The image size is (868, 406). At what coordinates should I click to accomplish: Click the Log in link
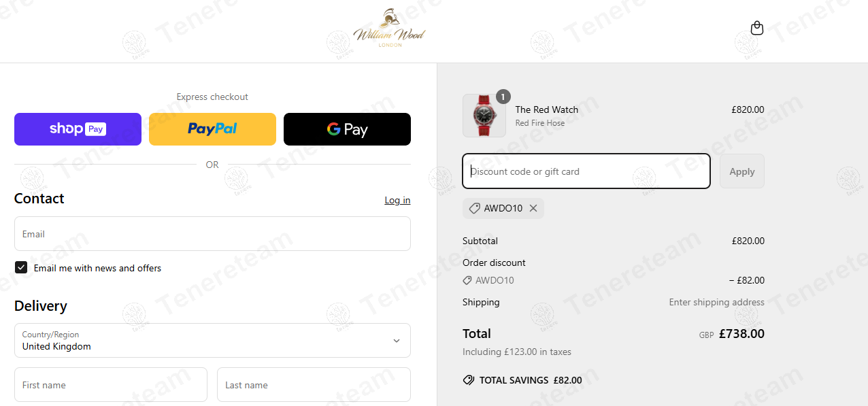coord(397,200)
